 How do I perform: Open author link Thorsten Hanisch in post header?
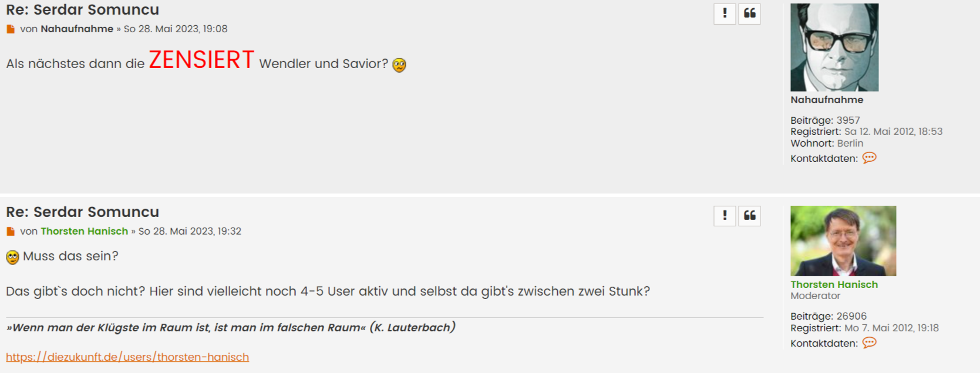pyautogui.click(x=84, y=231)
